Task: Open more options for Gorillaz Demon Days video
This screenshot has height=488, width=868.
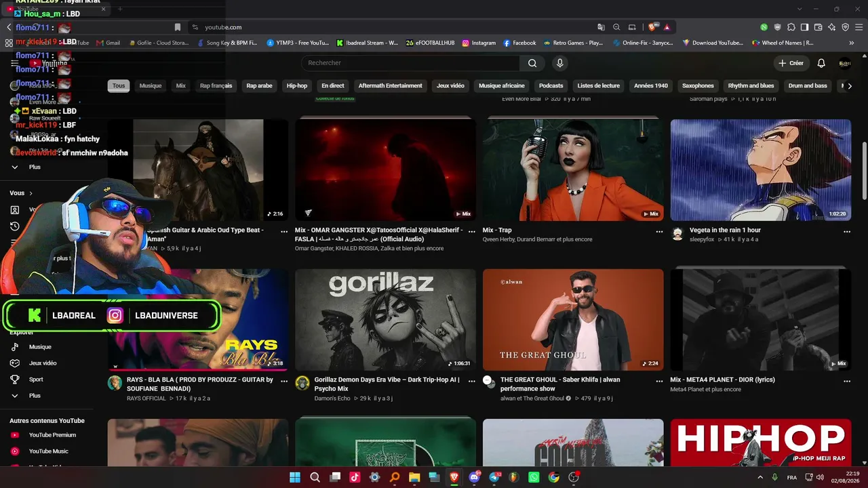Action: click(x=472, y=381)
